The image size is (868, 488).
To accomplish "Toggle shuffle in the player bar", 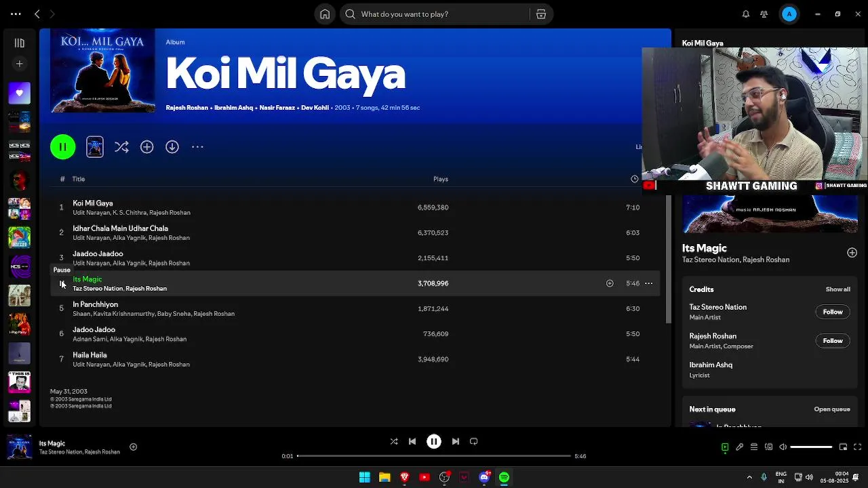I will pyautogui.click(x=394, y=441).
